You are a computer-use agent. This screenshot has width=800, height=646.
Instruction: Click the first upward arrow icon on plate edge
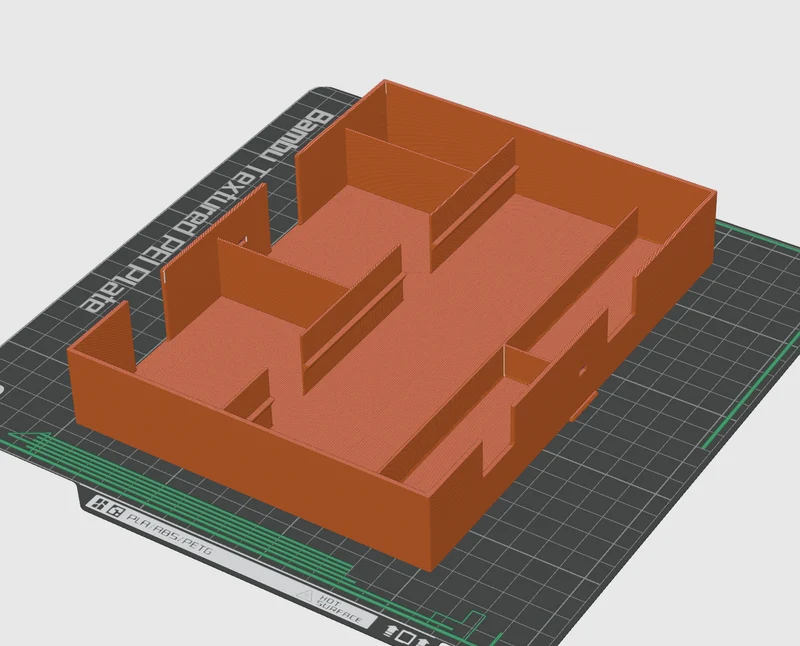pos(390,631)
